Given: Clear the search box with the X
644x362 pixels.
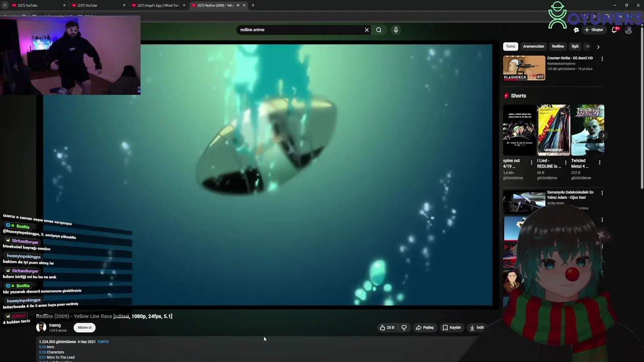Looking at the screenshot, I should 367,30.
